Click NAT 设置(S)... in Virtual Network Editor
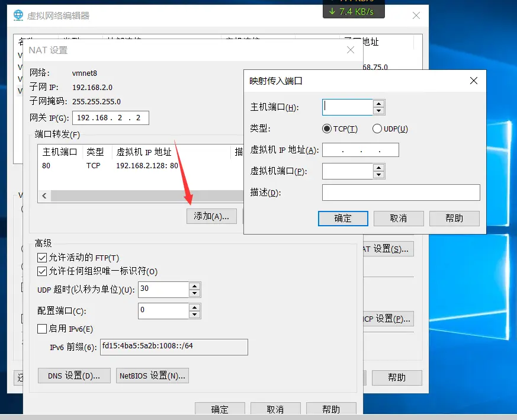This screenshot has height=420, width=517. pyautogui.click(x=388, y=249)
